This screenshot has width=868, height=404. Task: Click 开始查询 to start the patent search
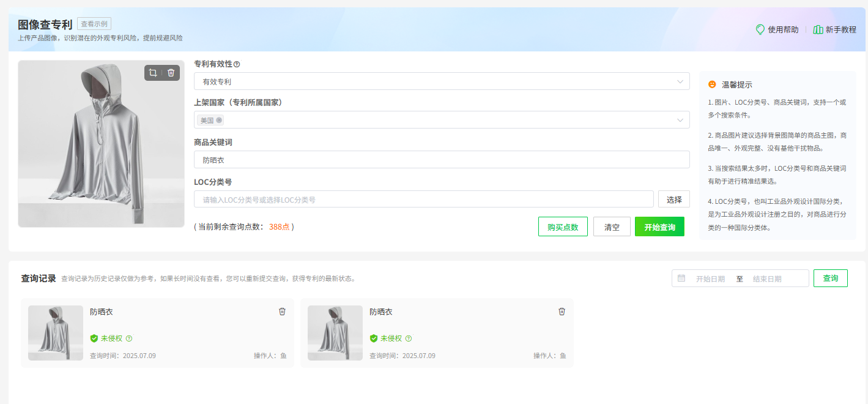659,226
